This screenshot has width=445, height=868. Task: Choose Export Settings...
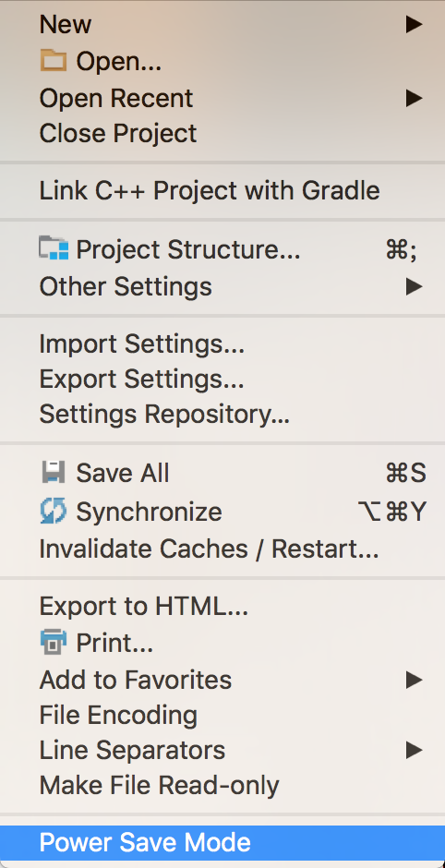pos(222,380)
